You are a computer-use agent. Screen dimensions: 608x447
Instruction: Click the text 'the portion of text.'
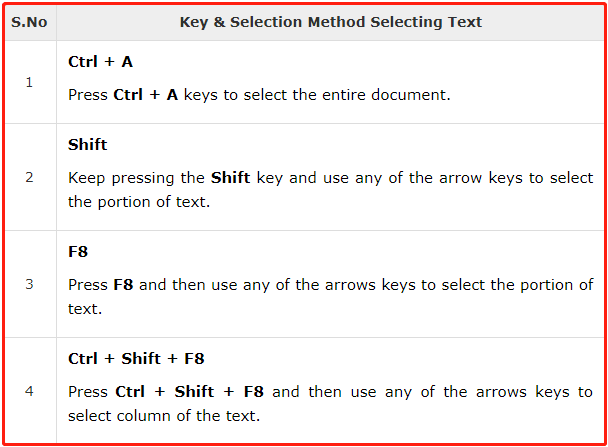click(139, 202)
